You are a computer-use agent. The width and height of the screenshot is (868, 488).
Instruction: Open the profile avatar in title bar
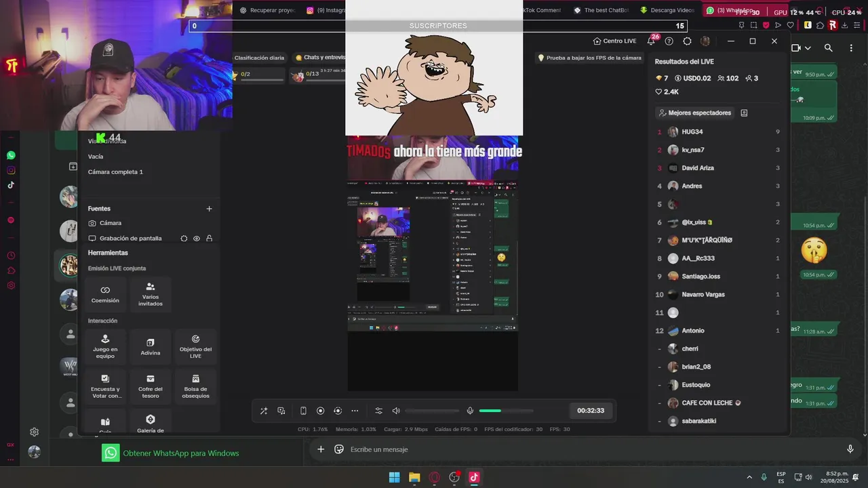pyautogui.click(x=705, y=41)
